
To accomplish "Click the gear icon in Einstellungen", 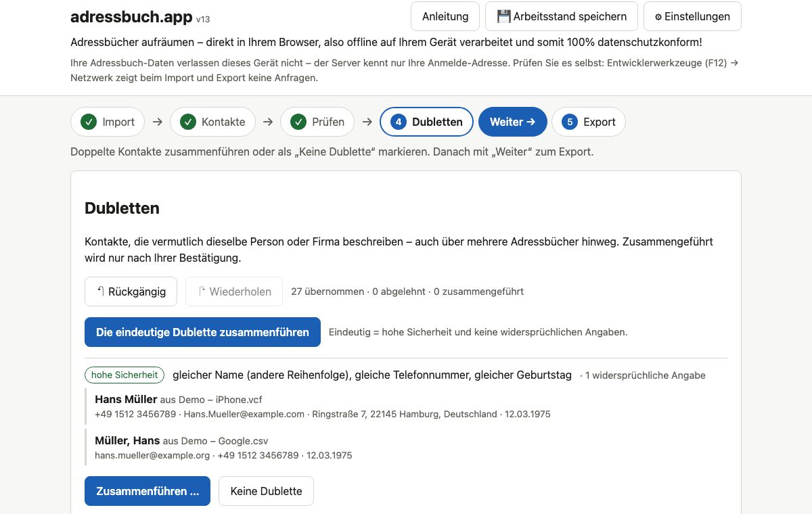I will pos(658,17).
